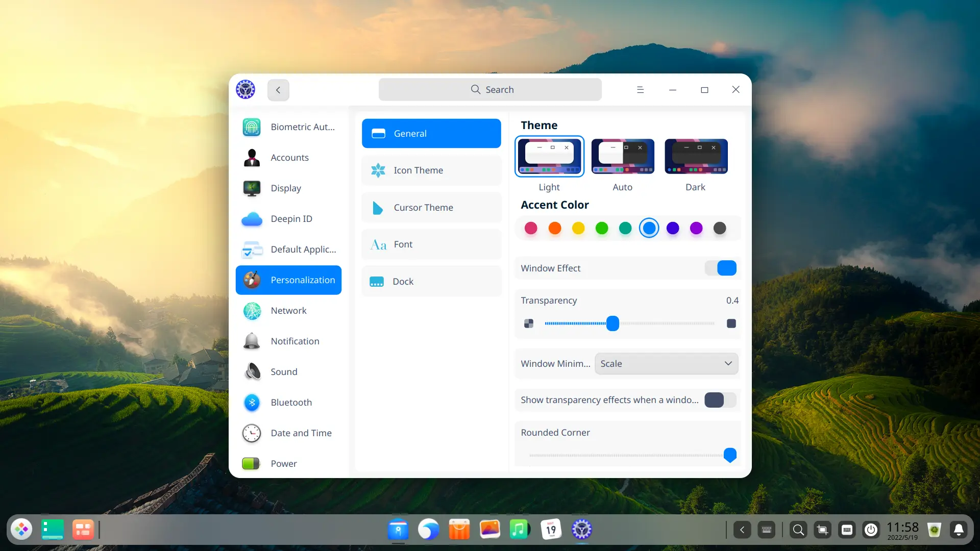Toggle show transparency effects when moving window
This screenshot has height=551, width=980.
coord(720,400)
